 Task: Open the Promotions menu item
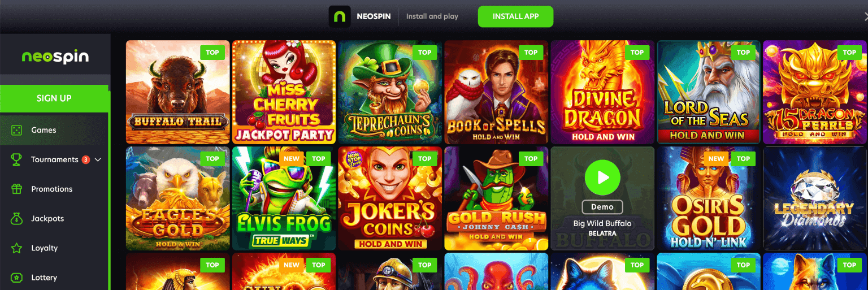[x=54, y=189]
